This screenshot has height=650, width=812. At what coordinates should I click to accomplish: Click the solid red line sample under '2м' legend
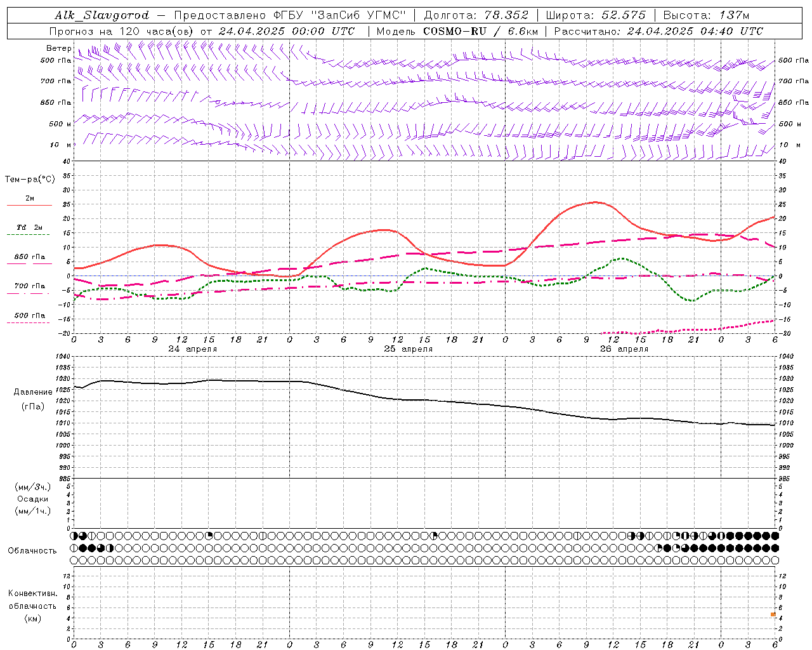point(29,206)
